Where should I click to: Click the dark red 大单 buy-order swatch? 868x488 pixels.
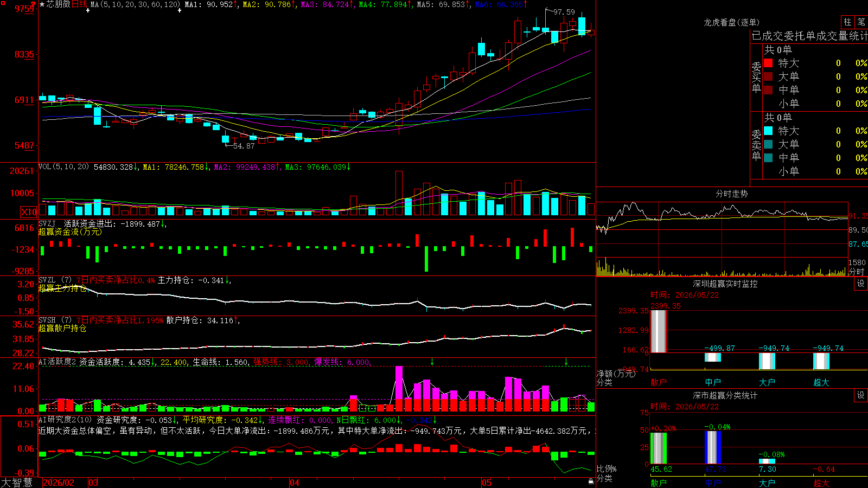pos(768,76)
